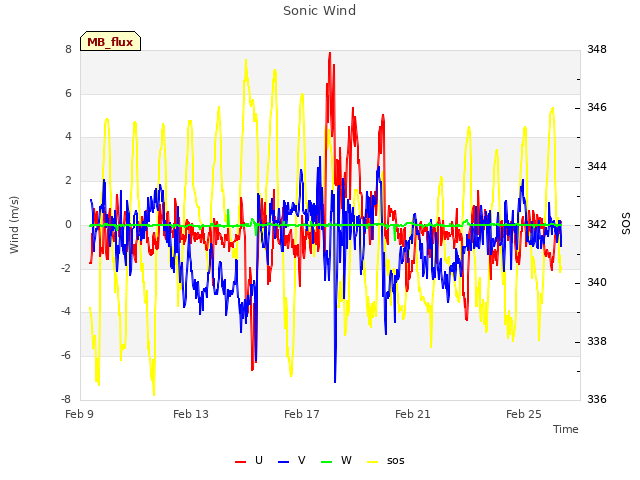The width and height of the screenshot is (640, 480).
Task: Click the 338 tick on SOS axis
Action: pyautogui.click(x=597, y=341)
